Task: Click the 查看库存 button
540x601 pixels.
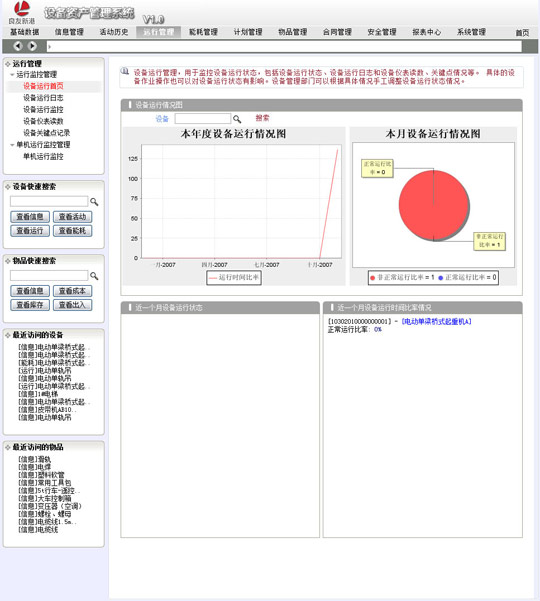Action: point(30,305)
